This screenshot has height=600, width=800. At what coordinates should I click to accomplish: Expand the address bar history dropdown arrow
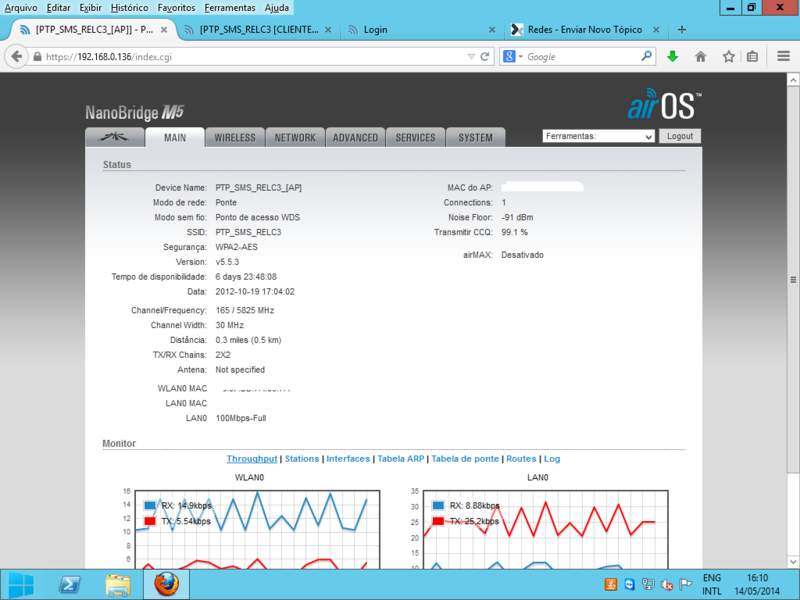(x=471, y=57)
